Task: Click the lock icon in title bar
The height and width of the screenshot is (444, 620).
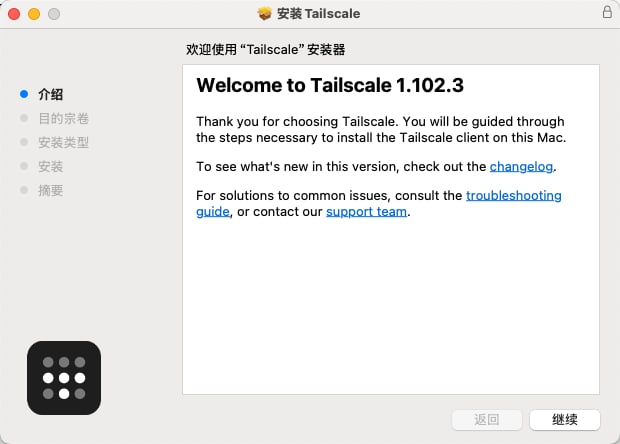Action: (x=607, y=12)
